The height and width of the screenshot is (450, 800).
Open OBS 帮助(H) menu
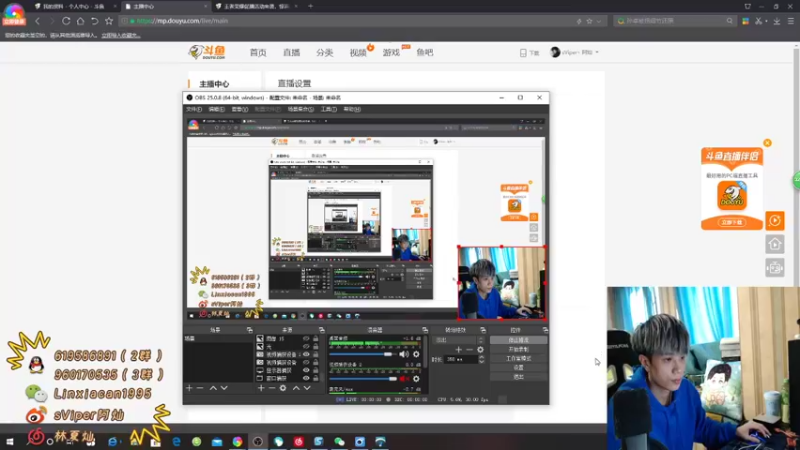pyautogui.click(x=352, y=109)
